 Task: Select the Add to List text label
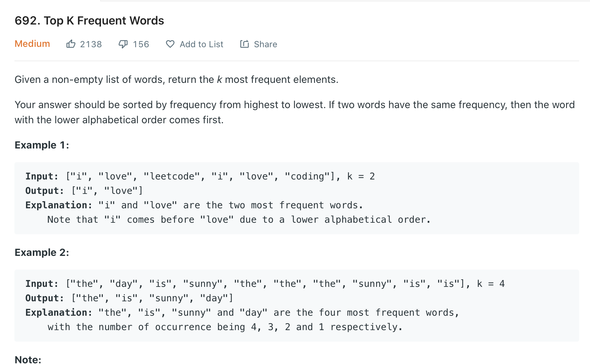pos(202,44)
